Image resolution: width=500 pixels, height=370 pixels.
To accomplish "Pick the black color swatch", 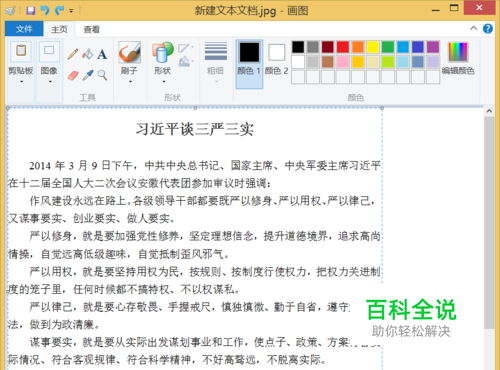I will [298, 47].
